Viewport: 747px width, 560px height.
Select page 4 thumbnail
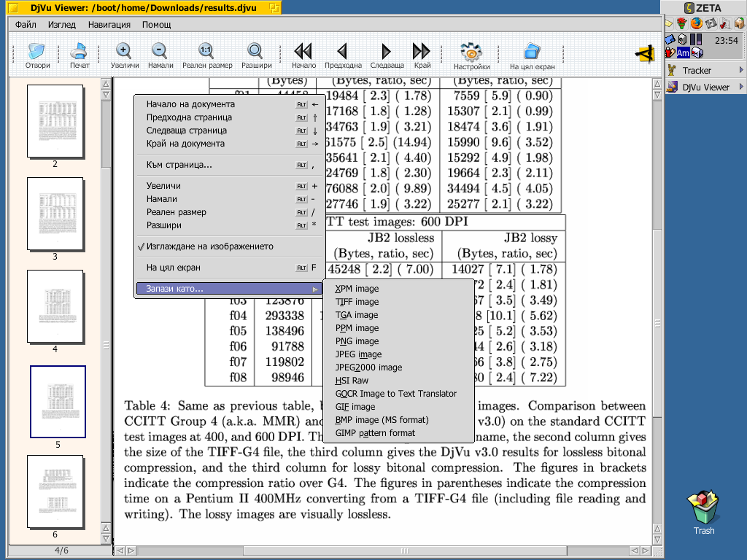55,306
